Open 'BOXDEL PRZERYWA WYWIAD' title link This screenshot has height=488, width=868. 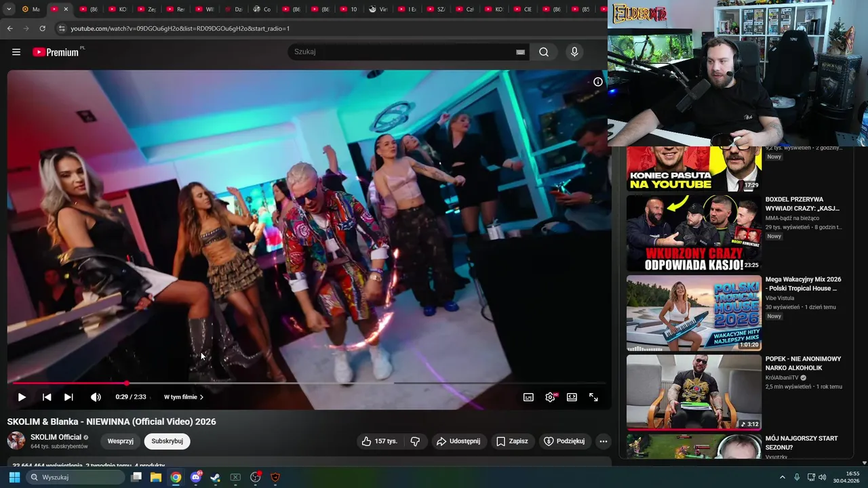(x=803, y=204)
